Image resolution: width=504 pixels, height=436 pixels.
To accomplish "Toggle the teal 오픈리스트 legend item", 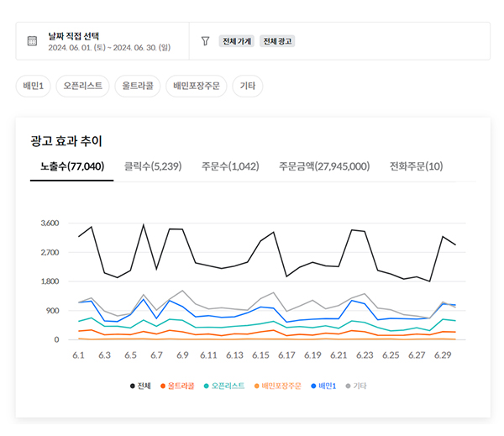I will [224, 386].
